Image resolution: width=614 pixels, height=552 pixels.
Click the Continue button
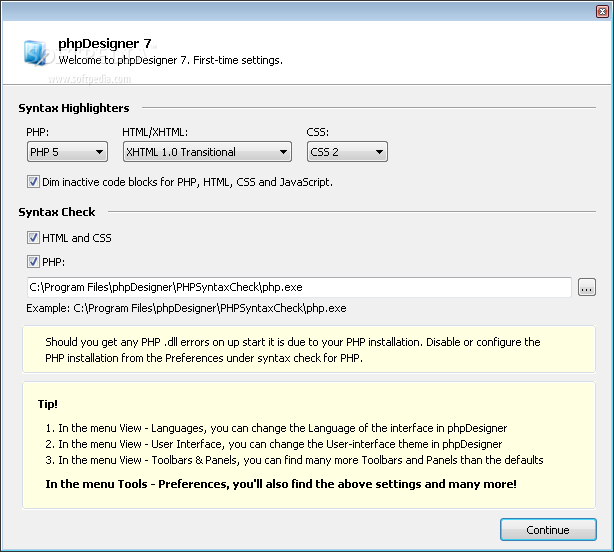coord(548,530)
